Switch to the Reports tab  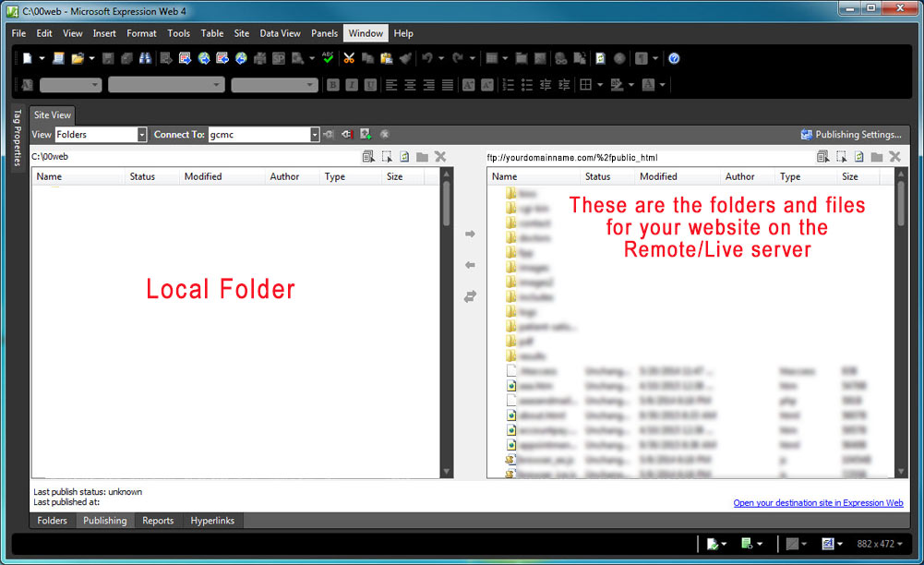tap(158, 521)
